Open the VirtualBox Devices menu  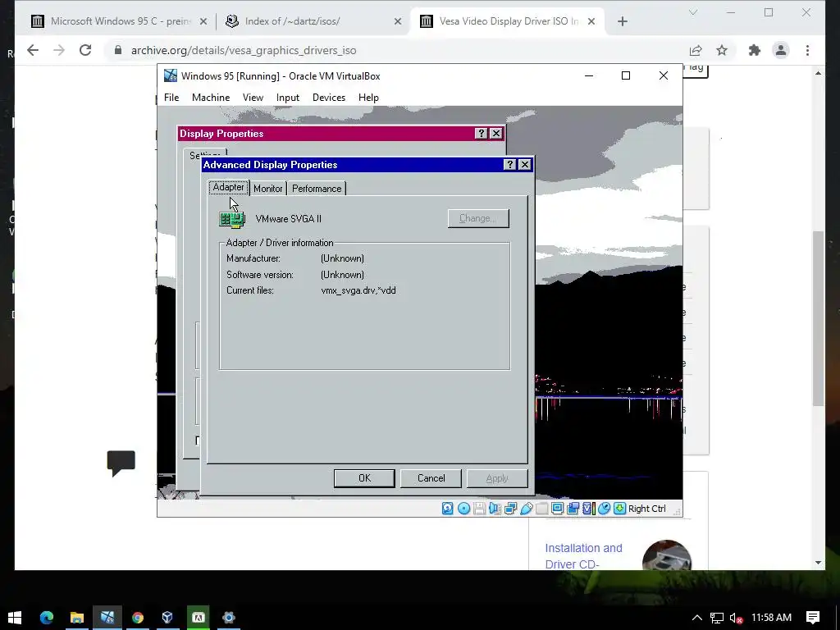329,98
